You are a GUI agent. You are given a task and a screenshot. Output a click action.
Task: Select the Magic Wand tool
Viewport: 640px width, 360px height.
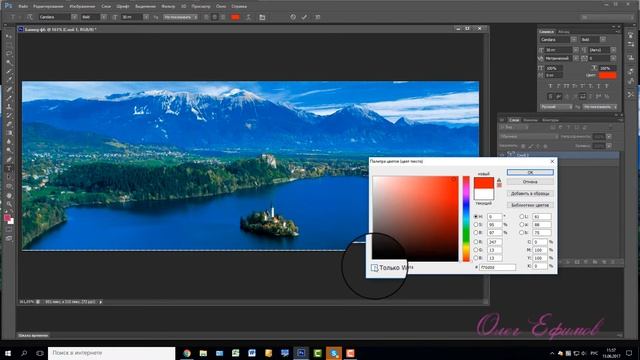point(9,62)
